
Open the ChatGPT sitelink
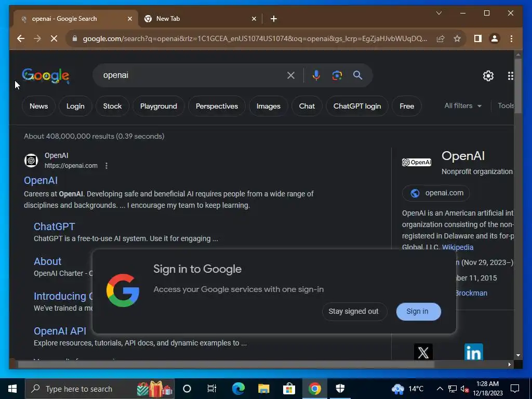[54, 227]
